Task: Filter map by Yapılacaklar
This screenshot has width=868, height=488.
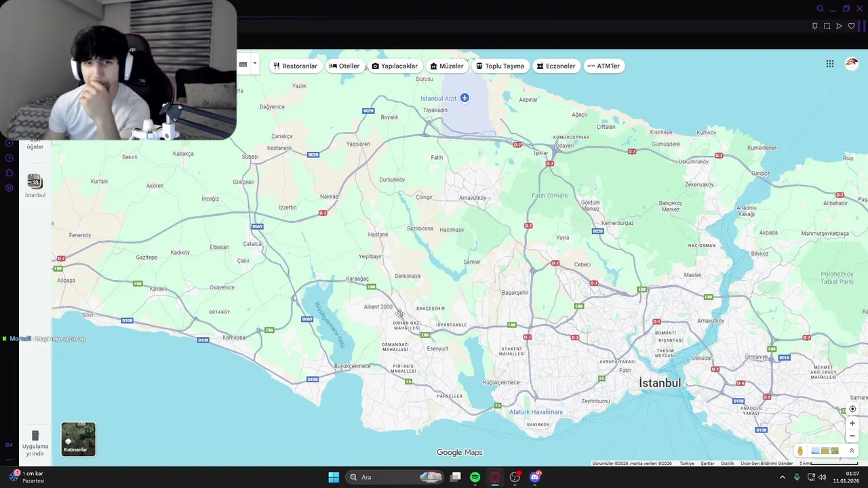Action: coord(395,66)
